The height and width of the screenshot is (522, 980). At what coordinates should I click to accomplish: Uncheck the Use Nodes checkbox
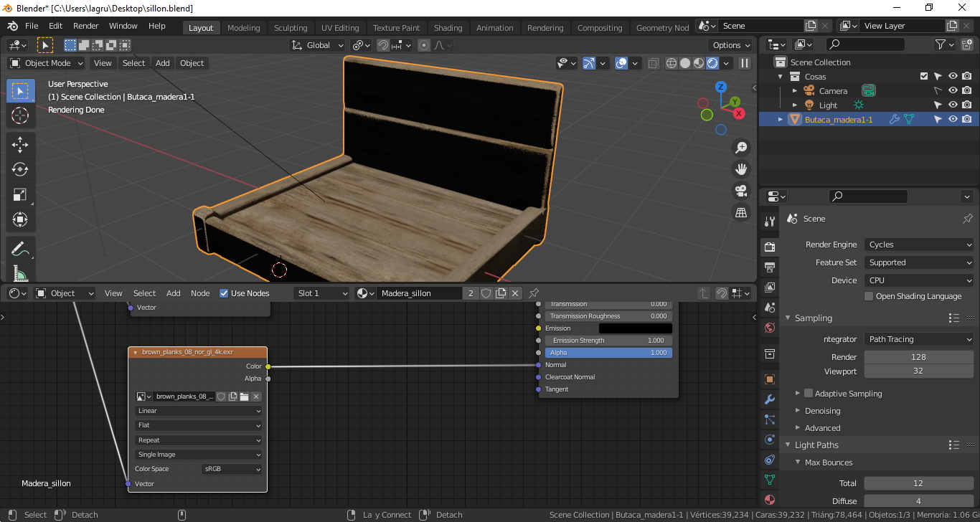point(224,293)
